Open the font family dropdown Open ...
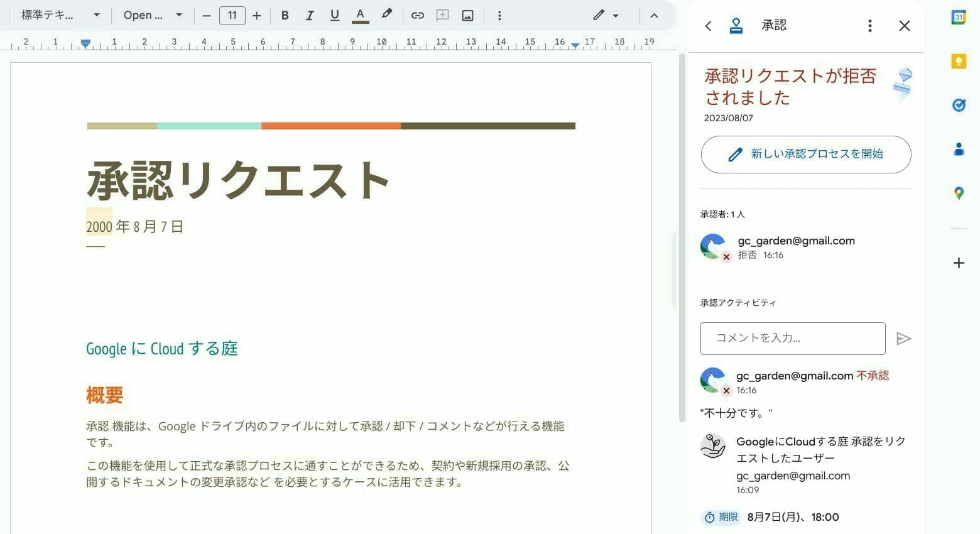 153,15
